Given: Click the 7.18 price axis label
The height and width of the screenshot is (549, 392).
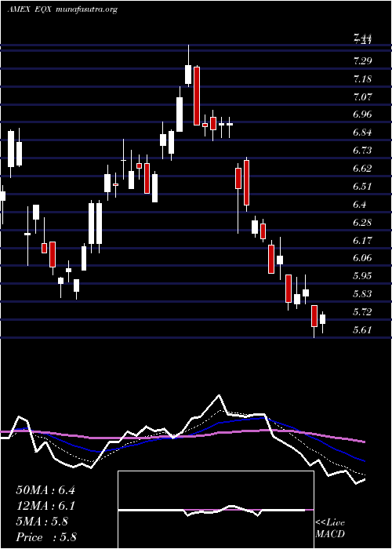Looking at the screenshot, I should click(x=362, y=79).
